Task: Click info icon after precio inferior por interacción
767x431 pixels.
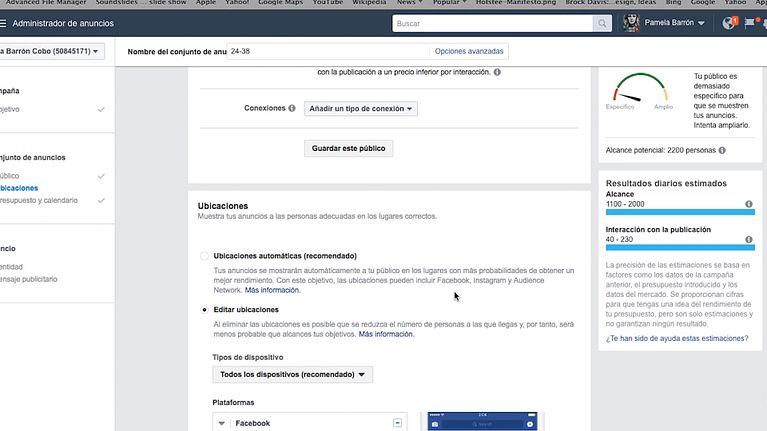Action: tap(497, 72)
